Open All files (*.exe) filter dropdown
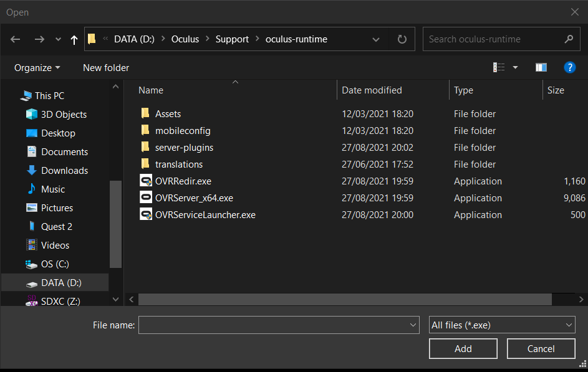 [x=502, y=325]
